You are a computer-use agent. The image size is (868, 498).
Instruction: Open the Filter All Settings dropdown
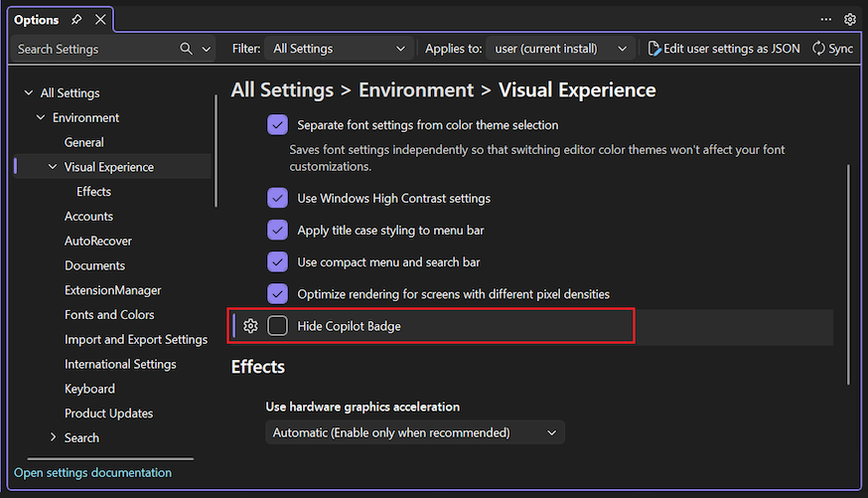click(x=341, y=49)
